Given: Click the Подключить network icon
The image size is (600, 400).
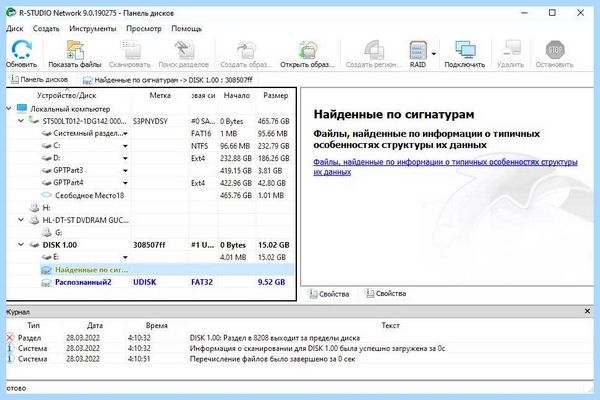Looking at the screenshot, I should [465, 50].
